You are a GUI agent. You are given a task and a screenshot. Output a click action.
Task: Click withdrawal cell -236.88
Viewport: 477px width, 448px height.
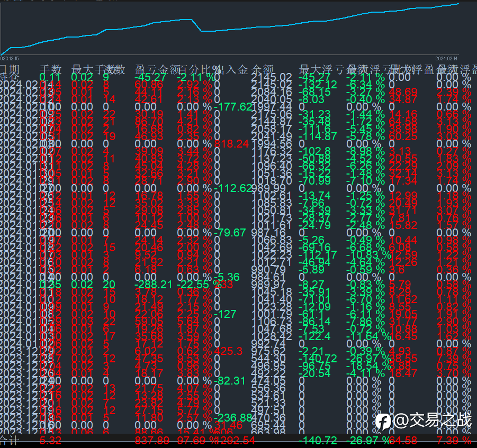[233, 418]
